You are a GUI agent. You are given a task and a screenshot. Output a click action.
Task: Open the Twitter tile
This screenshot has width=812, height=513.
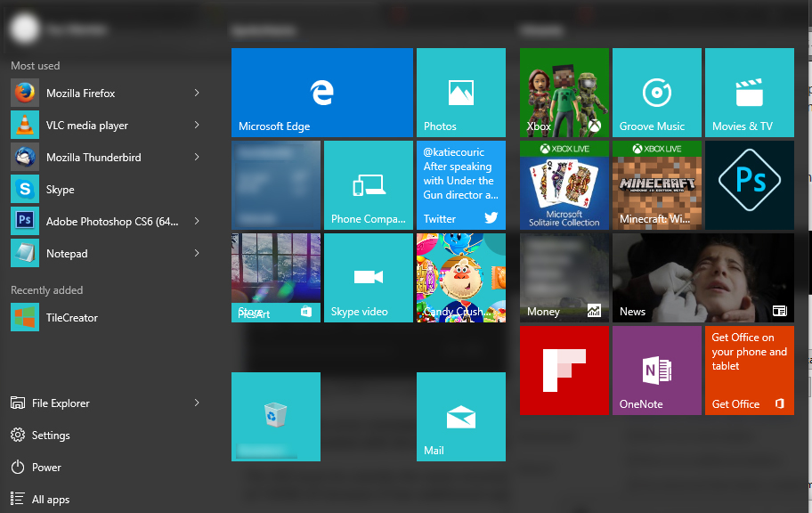pos(461,185)
